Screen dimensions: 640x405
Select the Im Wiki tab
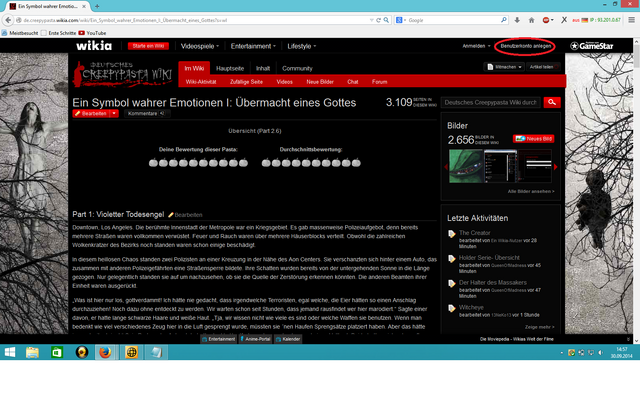tap(194, 69)
